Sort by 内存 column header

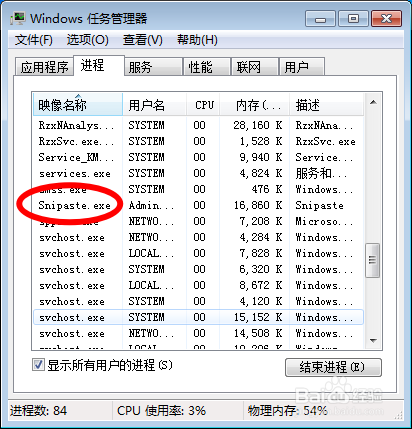coord(254,105)
